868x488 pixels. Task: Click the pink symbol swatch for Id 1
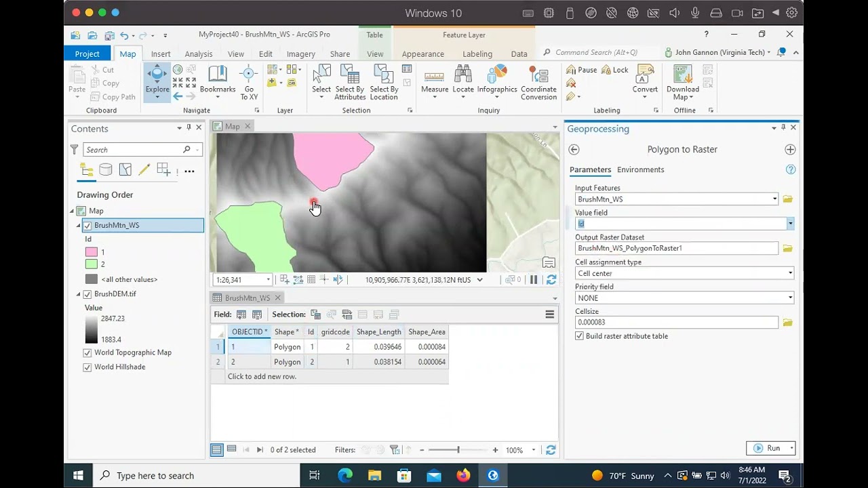click(x=92, y=252)
